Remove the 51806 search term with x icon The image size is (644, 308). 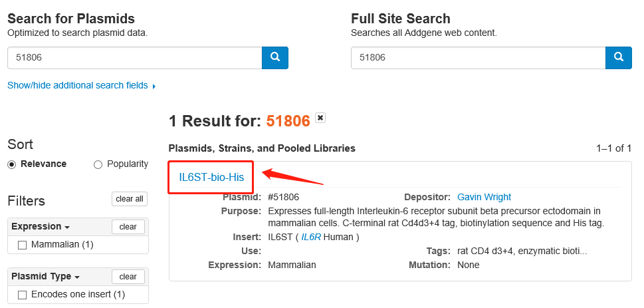pos(320,118)
